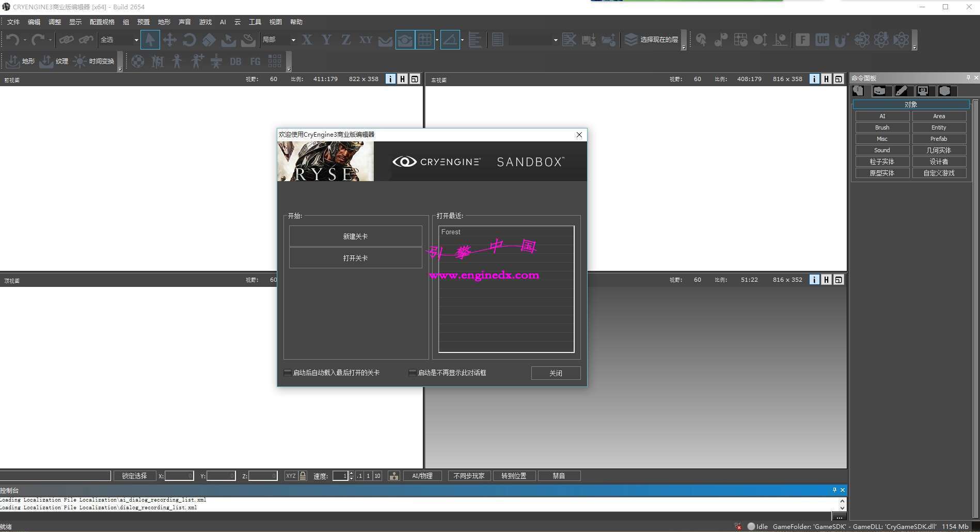Image resolution: width=980 pixels, height=532 pixels.
Task: Click the Undo arrow icon
Action: tap(13, 40)
